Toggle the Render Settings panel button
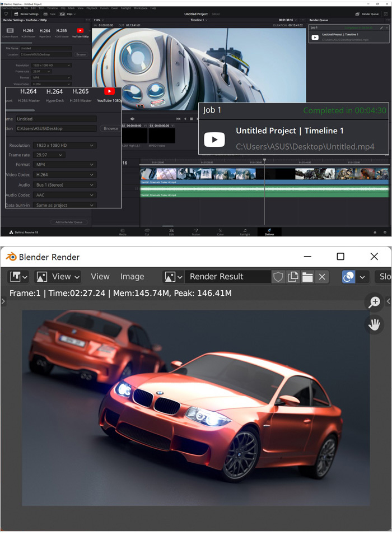Screen dimensions: 392x535 tap(26, 14)
